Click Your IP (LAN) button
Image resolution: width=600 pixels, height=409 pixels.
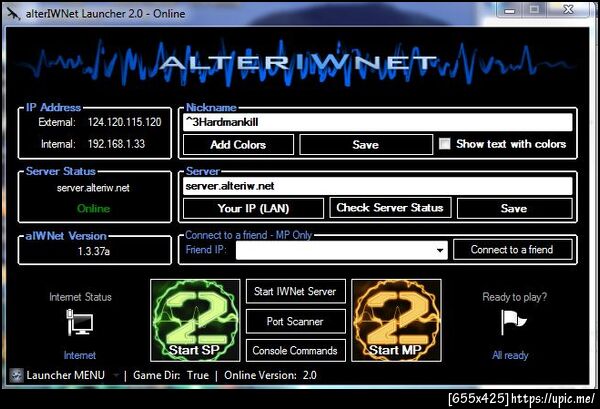(253, 209)
